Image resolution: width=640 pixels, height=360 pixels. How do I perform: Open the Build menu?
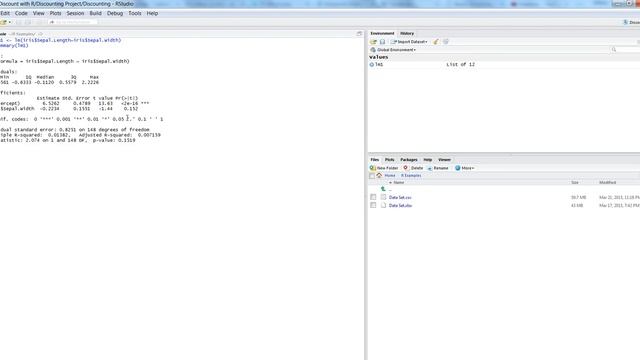point(96,13)
